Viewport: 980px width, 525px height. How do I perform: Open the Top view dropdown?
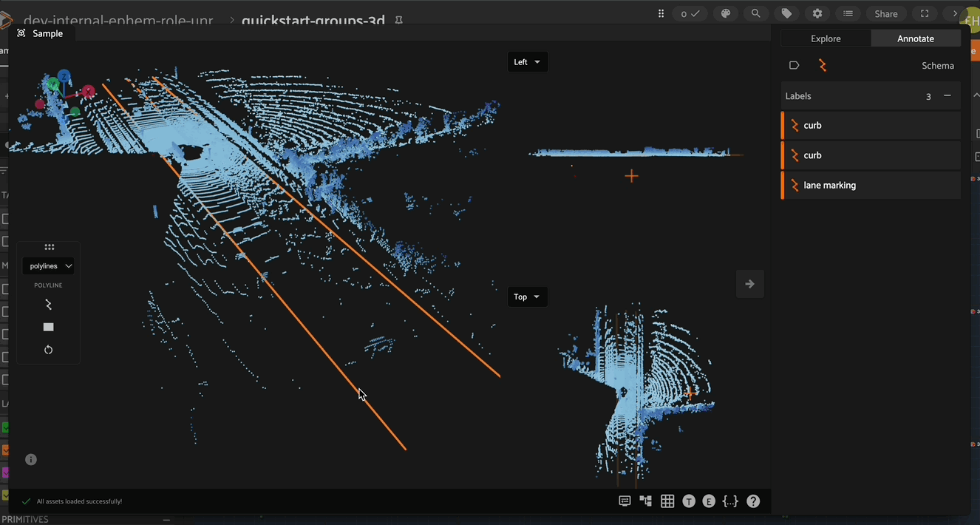(x=527, y=297)
